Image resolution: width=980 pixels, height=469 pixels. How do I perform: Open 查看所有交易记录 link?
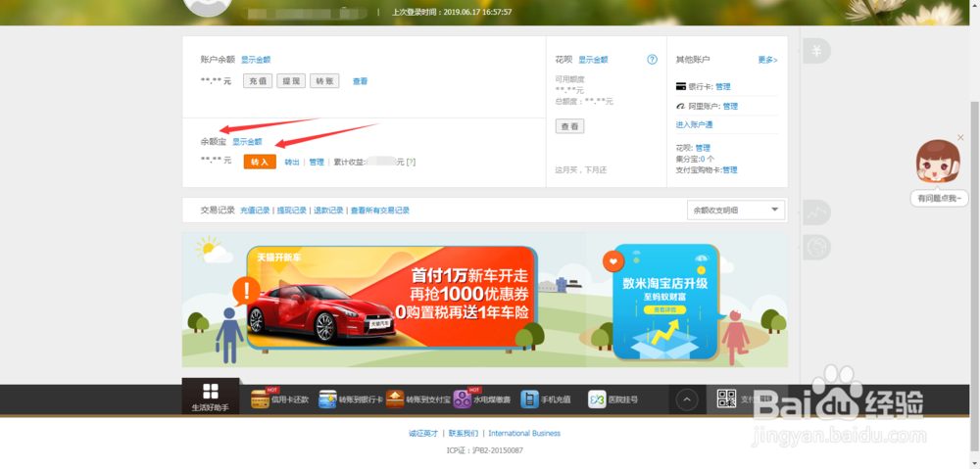tap(380, 211)
